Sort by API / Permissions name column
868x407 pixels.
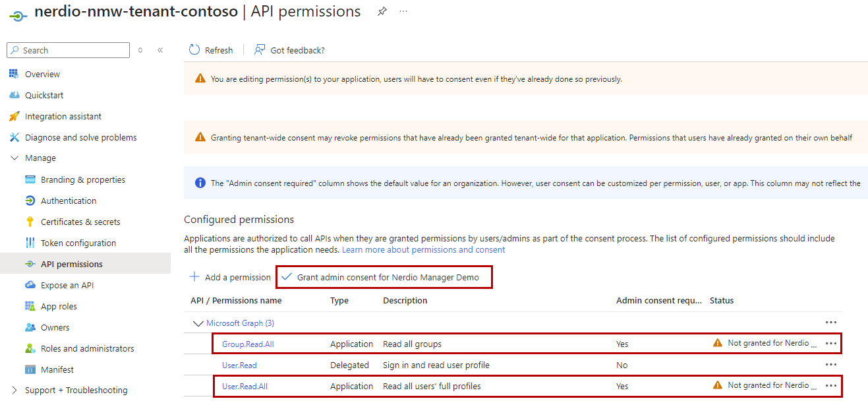pyautogui.click(x=236, y=300)
